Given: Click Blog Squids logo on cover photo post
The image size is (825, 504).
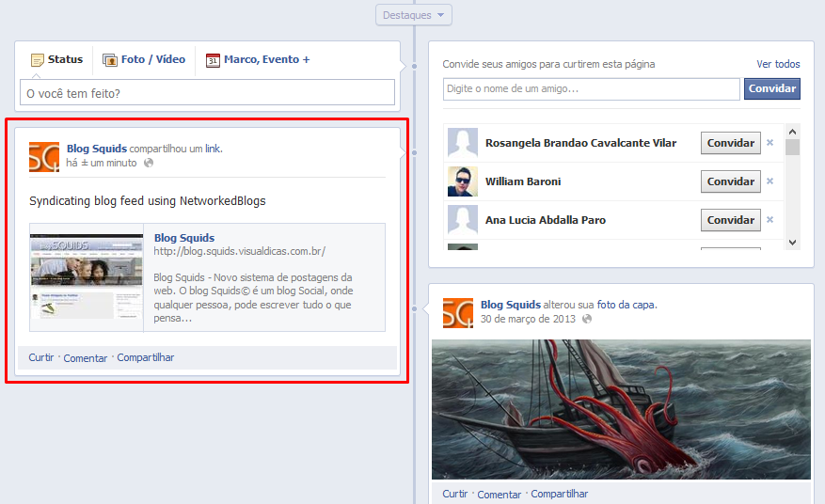Looking at the screenshot, I should pos(458,313).
